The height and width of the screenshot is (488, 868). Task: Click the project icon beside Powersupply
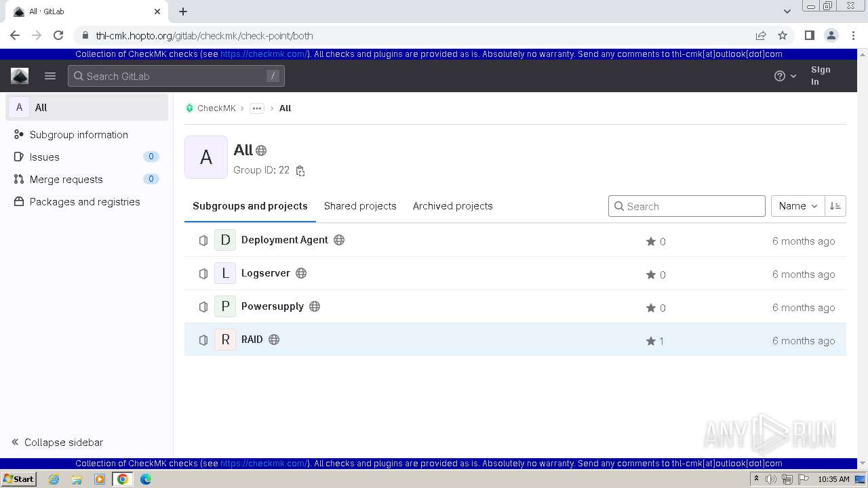pos(203,307)
